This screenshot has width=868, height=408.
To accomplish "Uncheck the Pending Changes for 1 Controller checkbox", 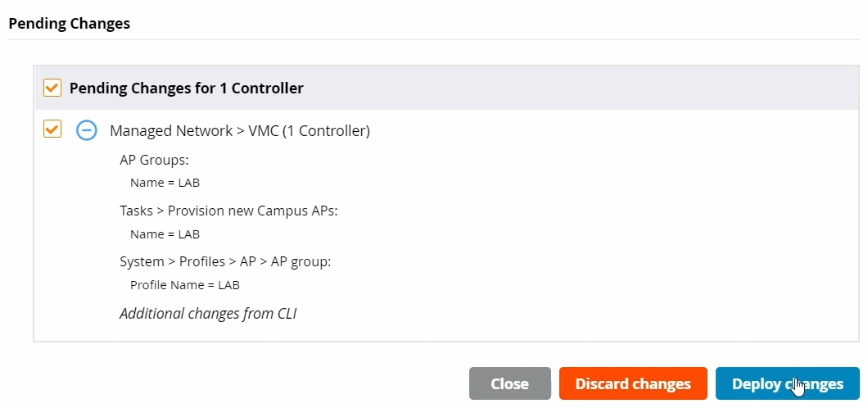I will coord(52,88).
